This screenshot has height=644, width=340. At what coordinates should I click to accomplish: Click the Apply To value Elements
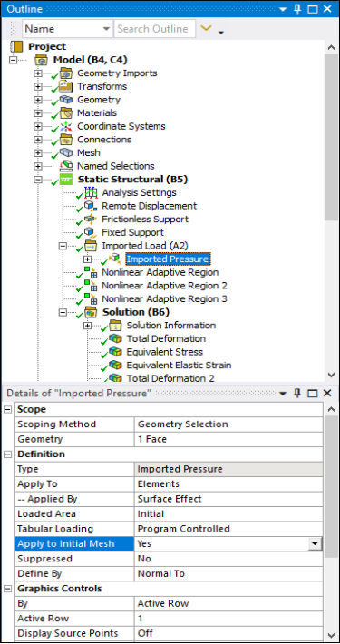(228, 483)
